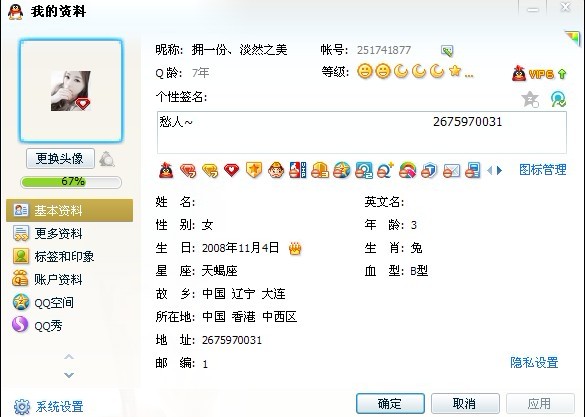This screenshot has height=417, width=585.
Task: Click the yellow star shield icon
Action: tap(254, 170)
